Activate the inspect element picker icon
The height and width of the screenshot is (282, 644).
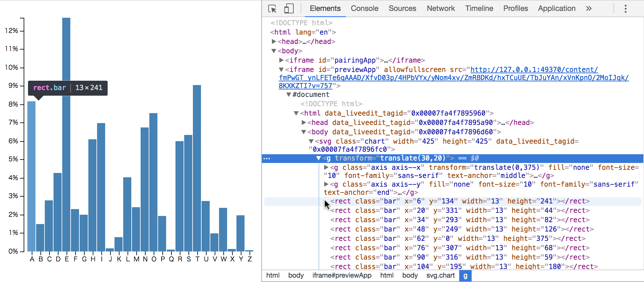click(272, 9)
